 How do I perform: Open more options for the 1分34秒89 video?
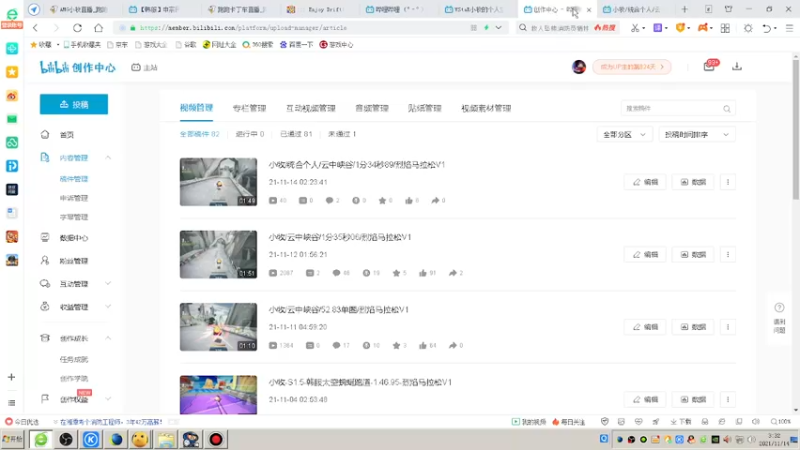point(728,182)
